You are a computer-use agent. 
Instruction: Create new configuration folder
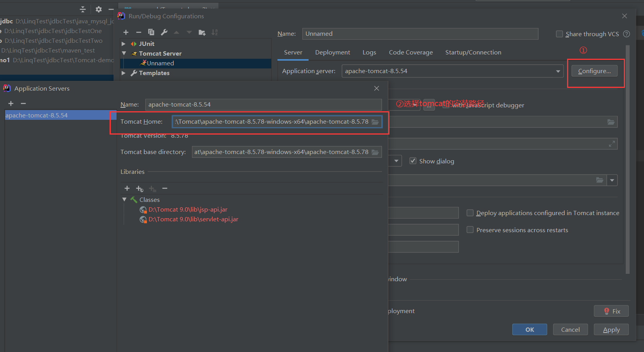pyautogui.click(x=202, y=32)
